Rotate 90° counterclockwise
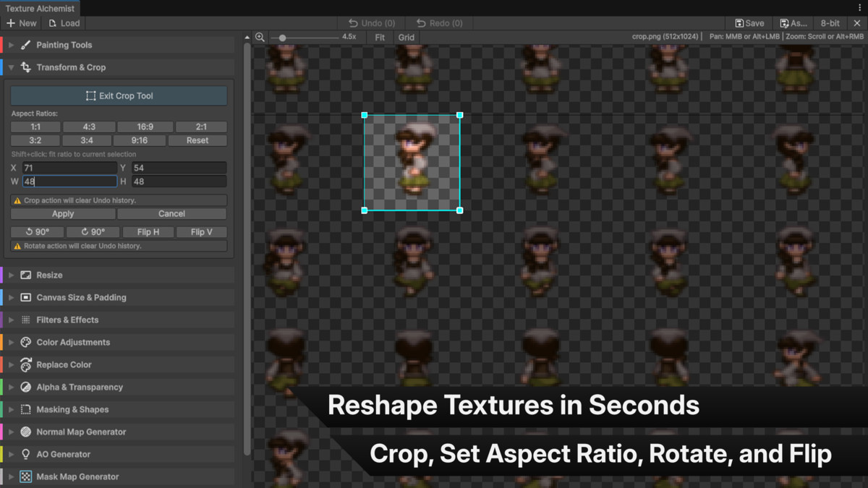This screenshot has width=868, height=488. (38, 232)
